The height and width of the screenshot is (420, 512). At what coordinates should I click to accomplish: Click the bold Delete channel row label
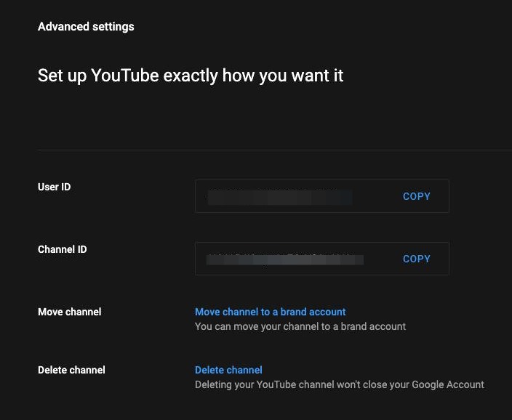[x=71, y=370]
